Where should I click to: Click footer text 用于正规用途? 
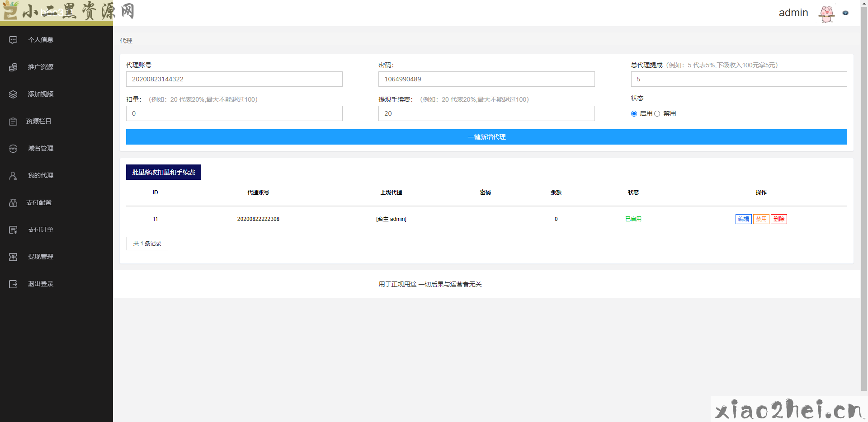click(397, 284)
